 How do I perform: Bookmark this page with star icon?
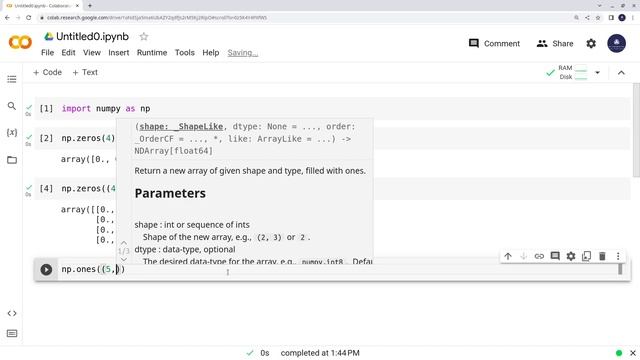[x=598, y=18]
